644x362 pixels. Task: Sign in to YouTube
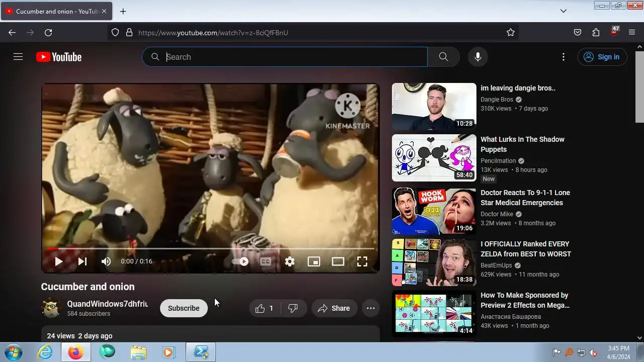(602, 57)
